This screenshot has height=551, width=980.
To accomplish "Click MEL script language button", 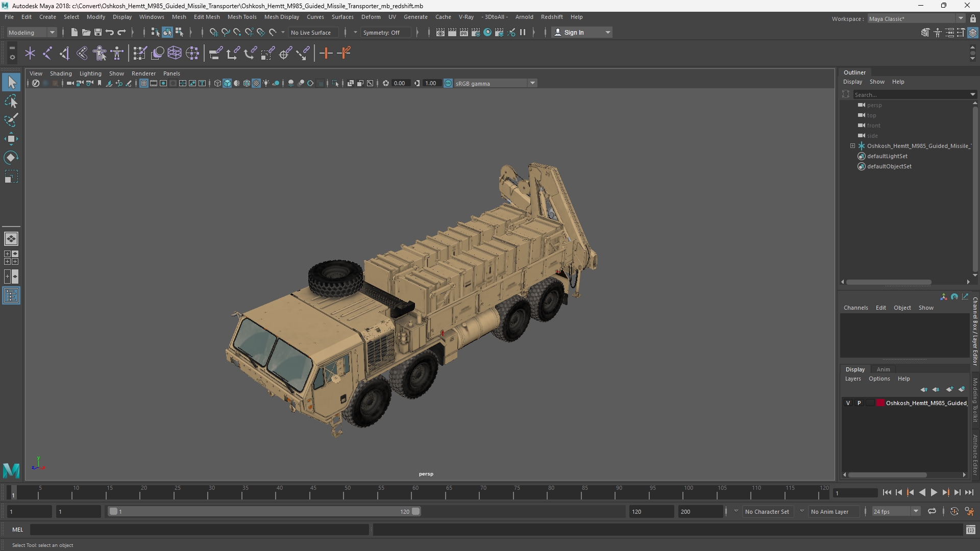I will [x=18, y=530].
